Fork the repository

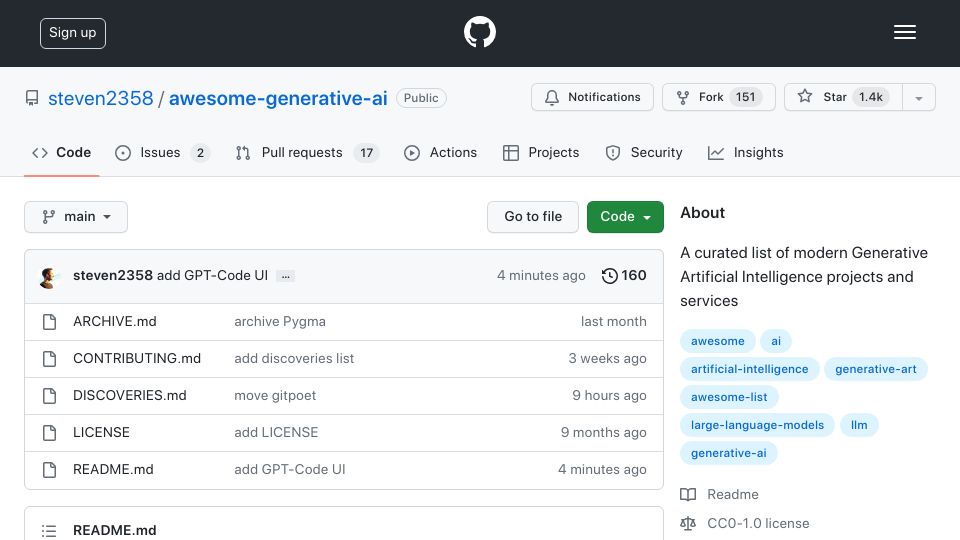tap(718, 97)
